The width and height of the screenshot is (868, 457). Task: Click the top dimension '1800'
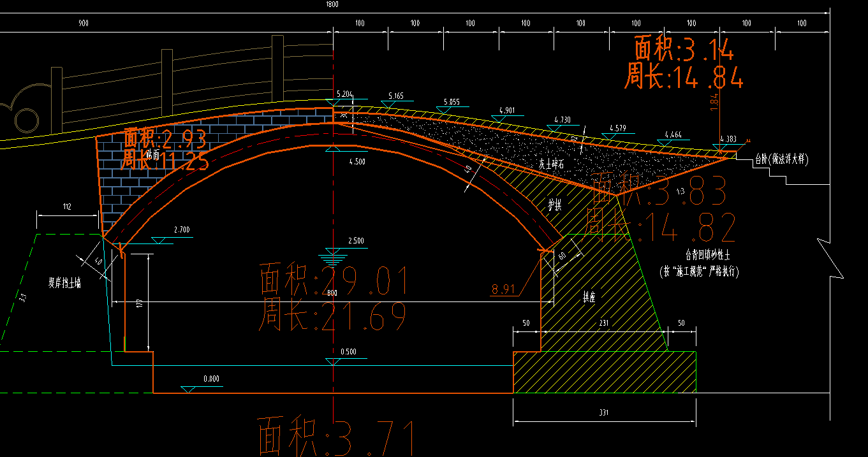[332, 4]
